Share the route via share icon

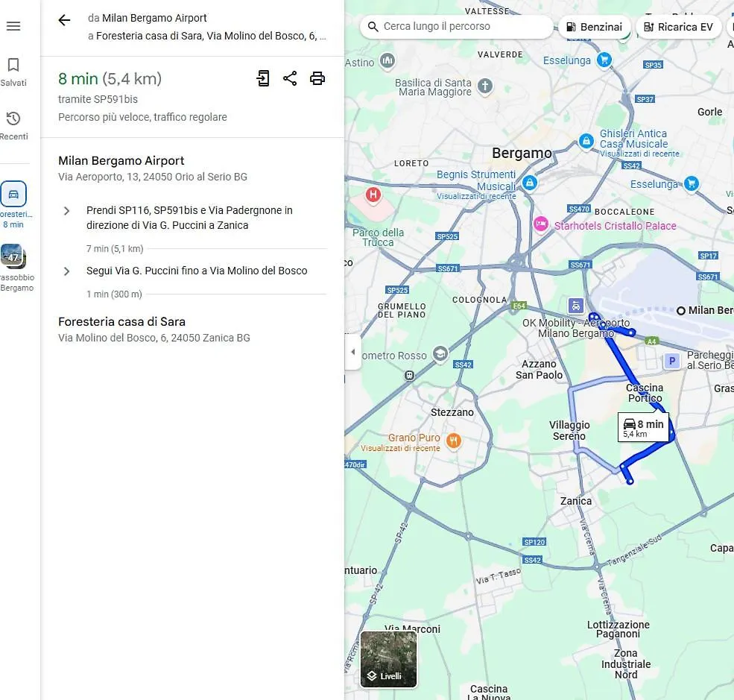pyautogui.click(x=290, y=78)
